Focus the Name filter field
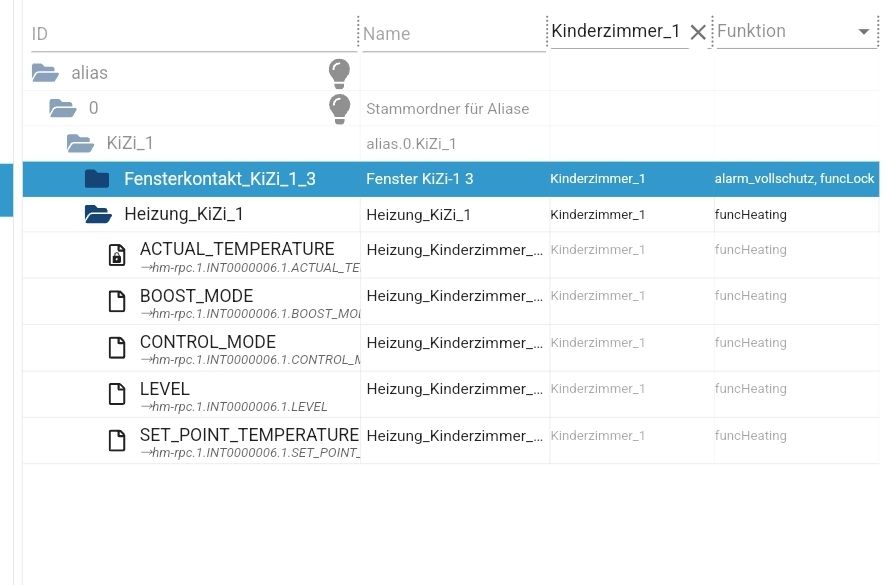The height and width of the screenshot is (585, 885). [x=454, y=34]
